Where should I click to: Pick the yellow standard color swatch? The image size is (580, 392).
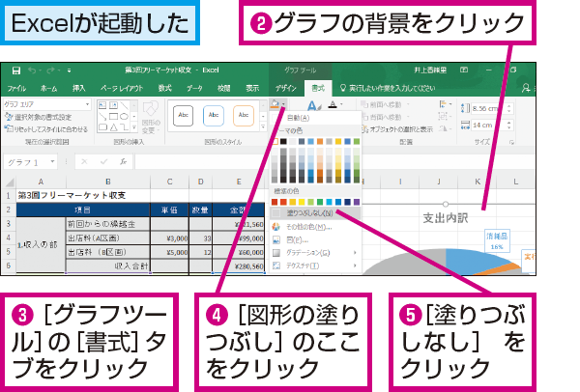pyautogui.click(x=302, y=202)
